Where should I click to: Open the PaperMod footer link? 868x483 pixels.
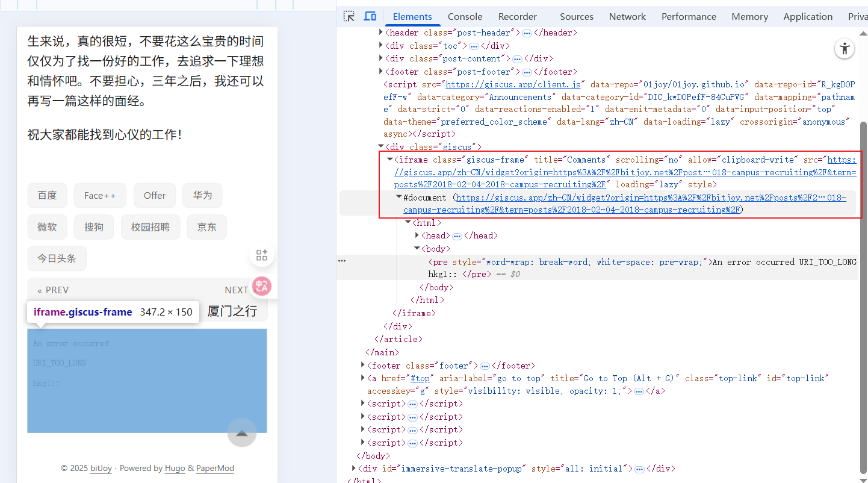tap(215, 468)
